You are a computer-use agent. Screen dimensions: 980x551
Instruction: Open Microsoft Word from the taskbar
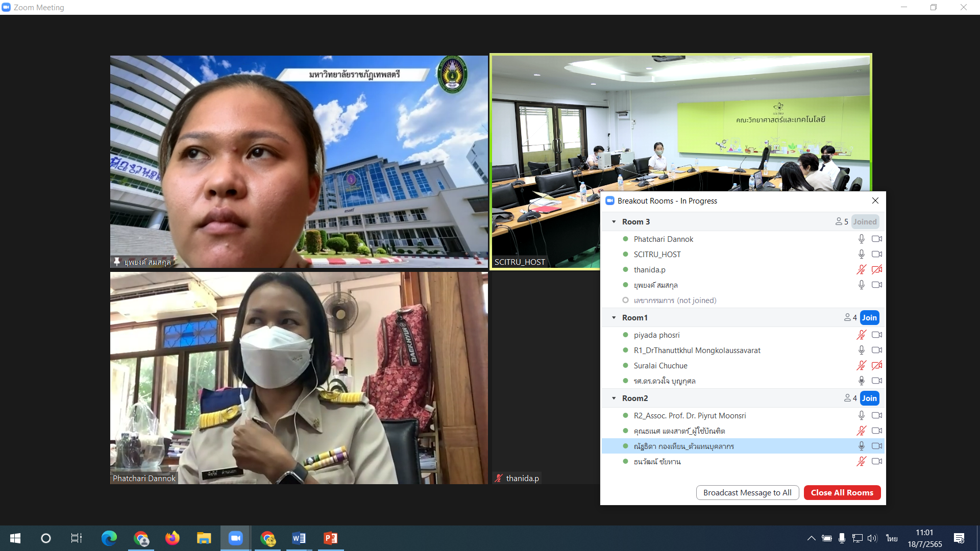coord(299,538)
